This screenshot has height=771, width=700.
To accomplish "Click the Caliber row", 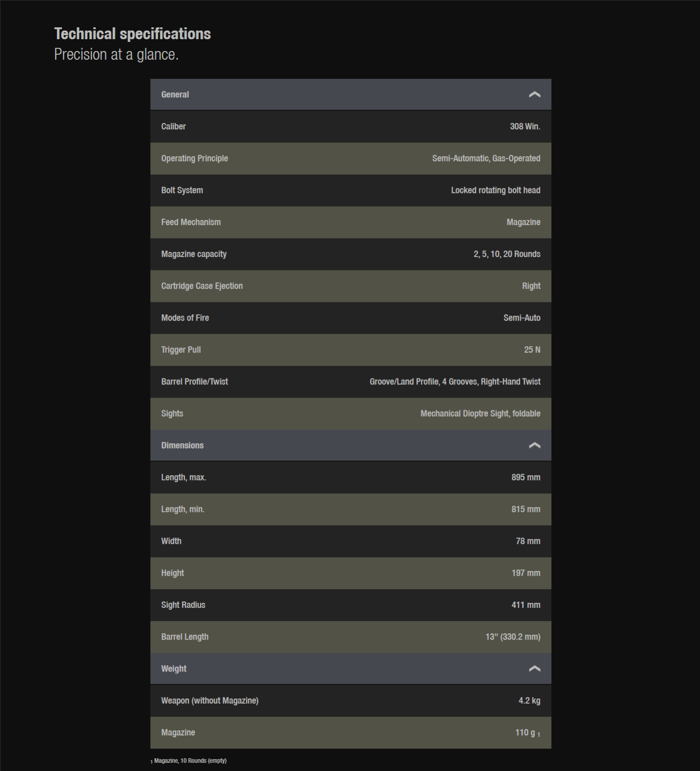I will [350, 126].
